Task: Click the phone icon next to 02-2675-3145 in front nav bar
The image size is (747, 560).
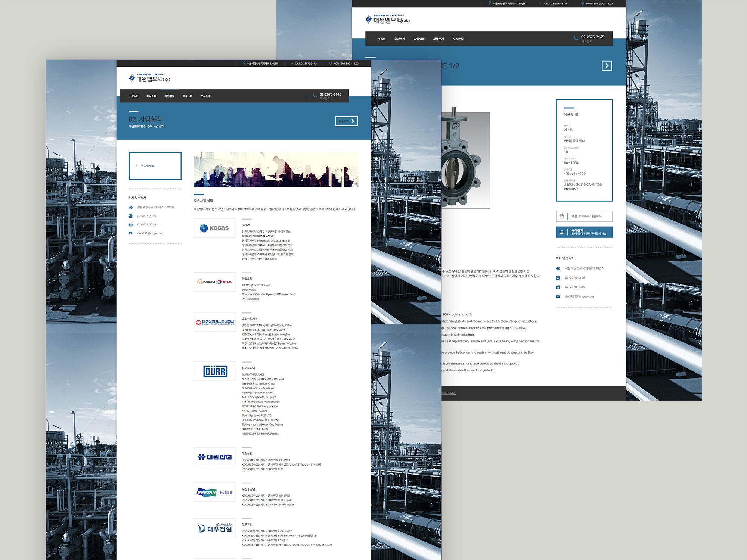Action: point(315,96)
